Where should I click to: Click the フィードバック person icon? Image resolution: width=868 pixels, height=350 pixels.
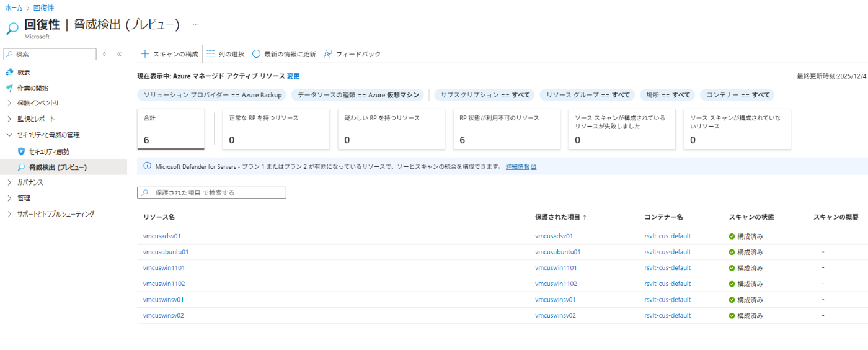[328, 54]
